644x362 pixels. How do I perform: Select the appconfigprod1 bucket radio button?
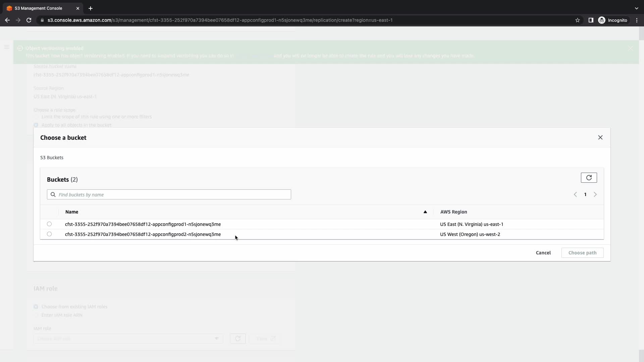pyautogui.click(x=49, y=224)
